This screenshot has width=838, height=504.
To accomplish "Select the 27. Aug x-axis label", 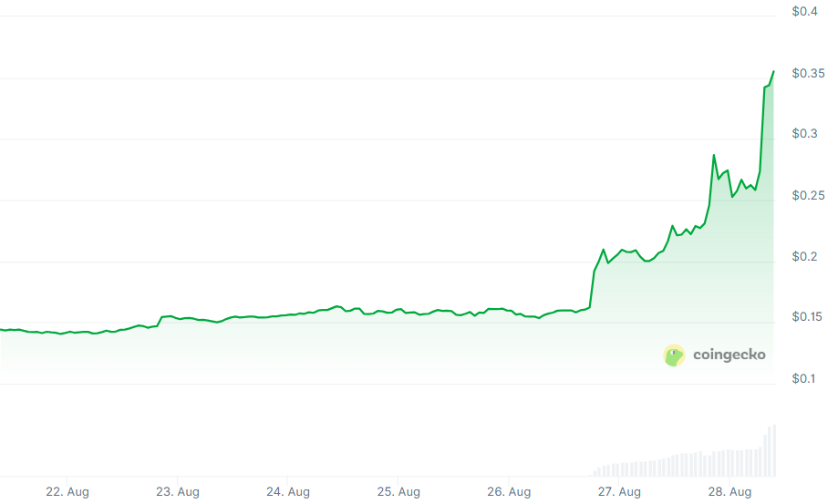I will coord(617,491).
